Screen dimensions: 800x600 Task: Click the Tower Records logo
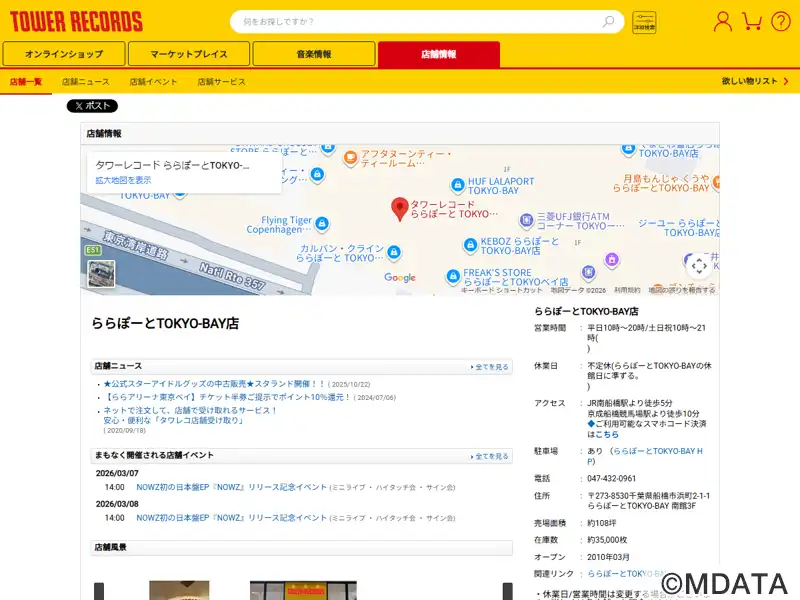(76, 22)
